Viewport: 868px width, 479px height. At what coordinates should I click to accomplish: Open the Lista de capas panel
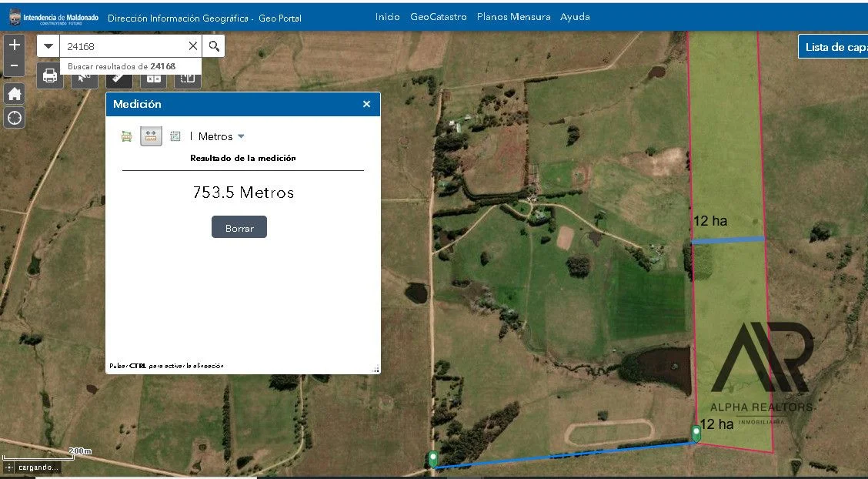(x=835, y=47)
